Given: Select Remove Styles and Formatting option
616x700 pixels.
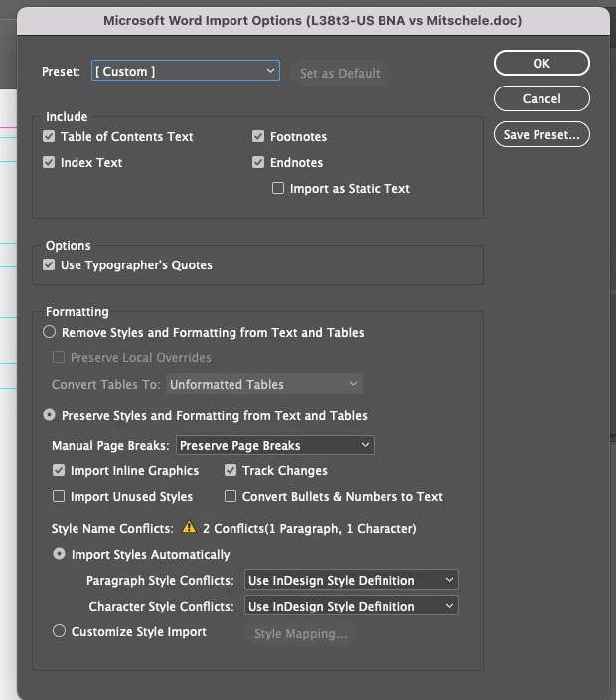Looking at the screenshot, I should pyautogui.click(x=49, y=332).
